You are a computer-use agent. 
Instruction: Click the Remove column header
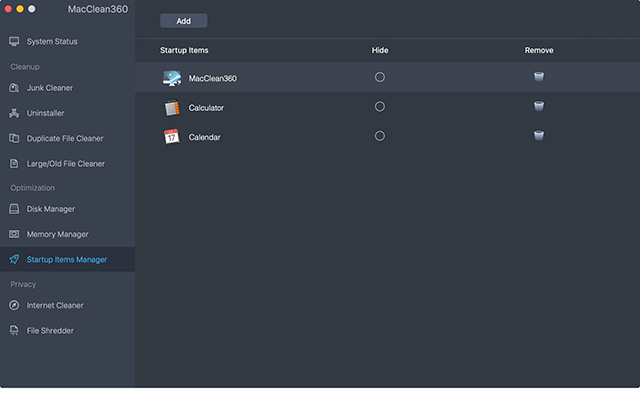539,50
